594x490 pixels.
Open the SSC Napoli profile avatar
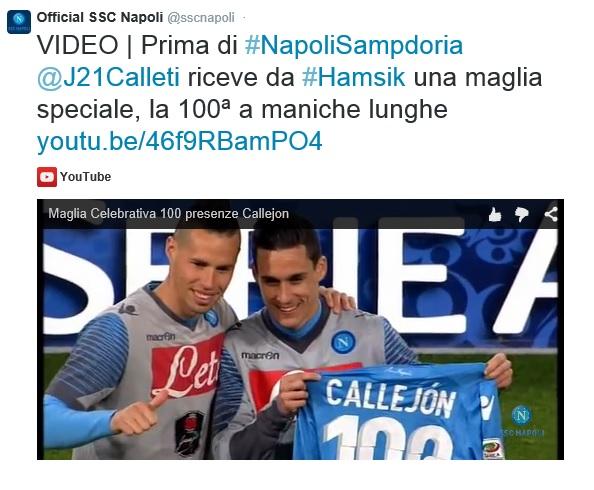(x=19, y=22)
